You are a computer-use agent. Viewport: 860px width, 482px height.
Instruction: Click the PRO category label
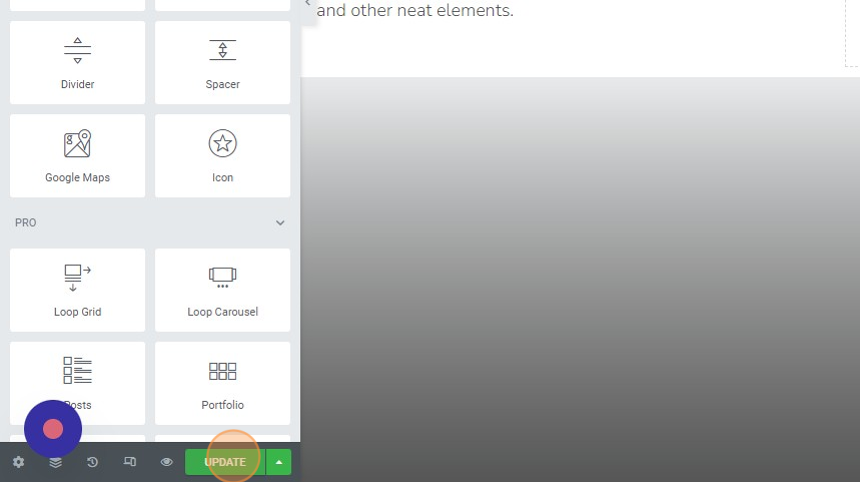[x=26, y=223]
